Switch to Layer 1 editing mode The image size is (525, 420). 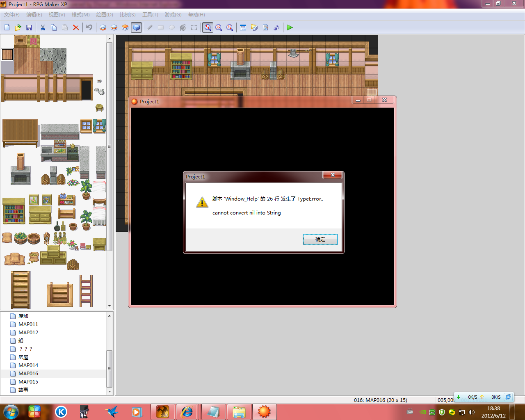coord(103,27)
